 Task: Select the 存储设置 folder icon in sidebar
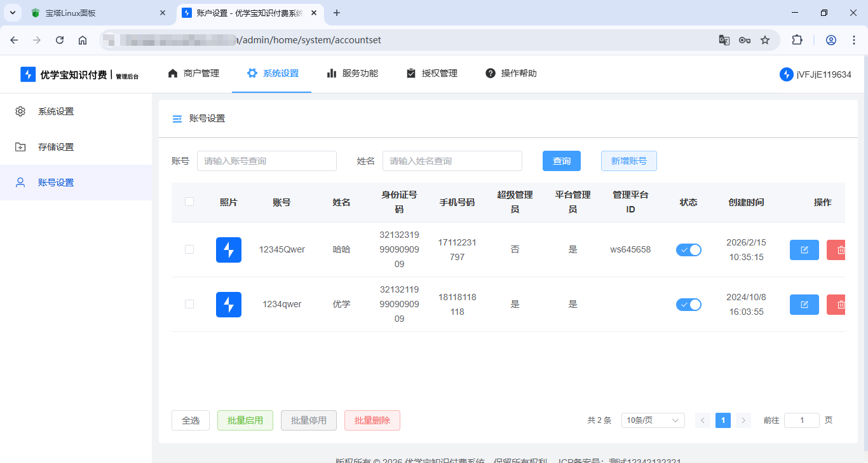[20, 146]
